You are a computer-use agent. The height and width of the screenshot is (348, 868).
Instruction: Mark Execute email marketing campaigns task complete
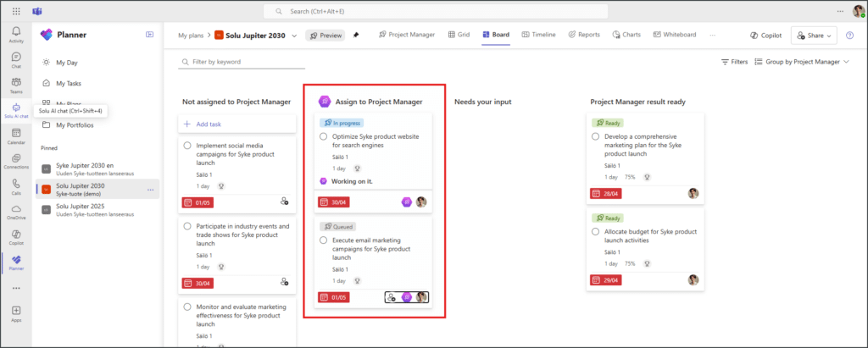pos(323,240)
